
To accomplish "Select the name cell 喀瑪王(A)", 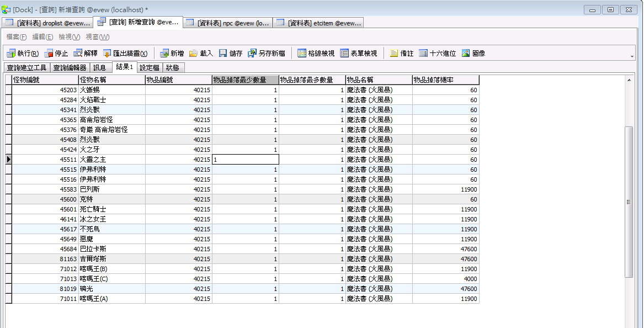I will [x=111, y=299].
